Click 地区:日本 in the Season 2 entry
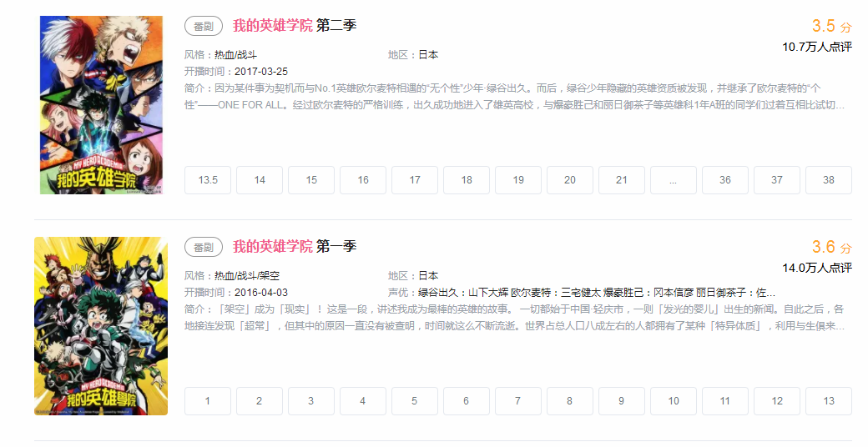Image resolution: width=868 pixels, height=447 pixels. click(x=413, y=55)
